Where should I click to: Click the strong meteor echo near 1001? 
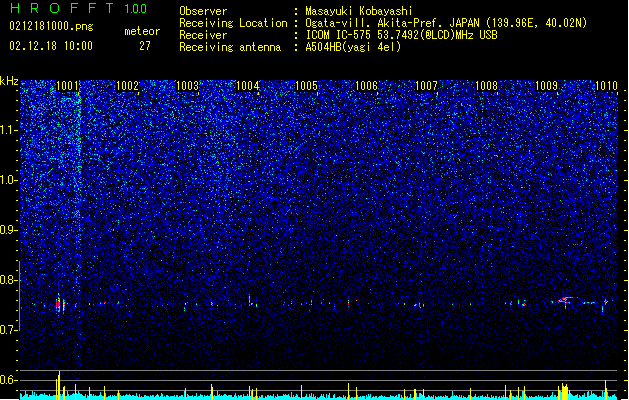60,304
